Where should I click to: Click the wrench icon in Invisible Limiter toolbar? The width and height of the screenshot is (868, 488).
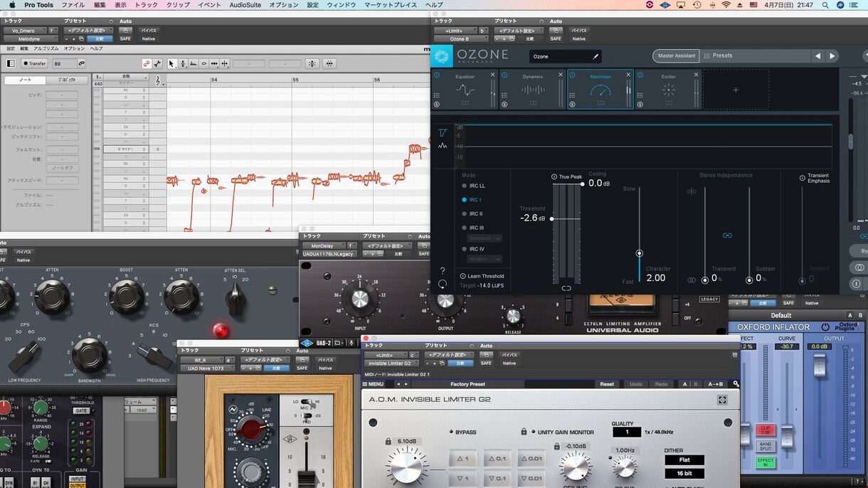pyautogui.click(x=736, y=384)
